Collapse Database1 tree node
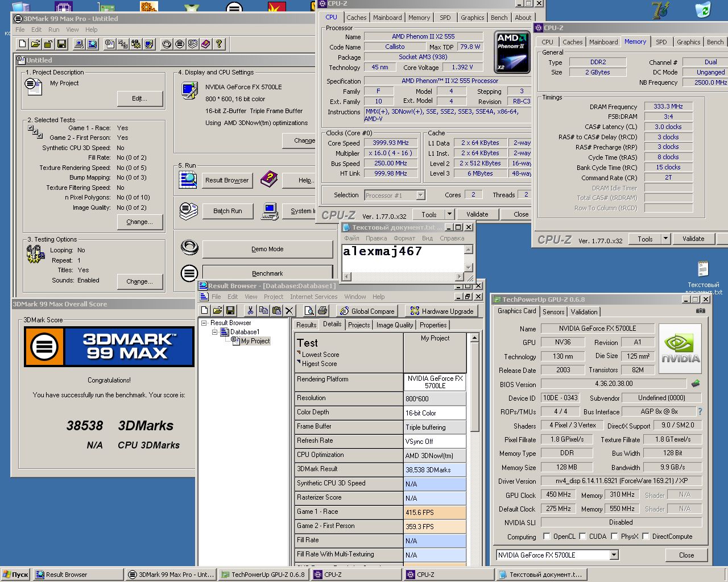This screenshot has height=582, width=728. (215, 332)
